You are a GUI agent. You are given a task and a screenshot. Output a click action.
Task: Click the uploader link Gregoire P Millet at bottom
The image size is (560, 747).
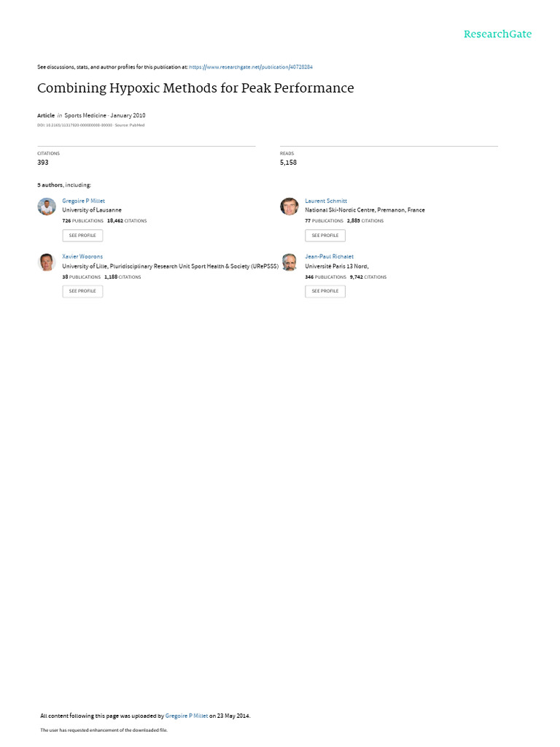(x=187, y=716)
